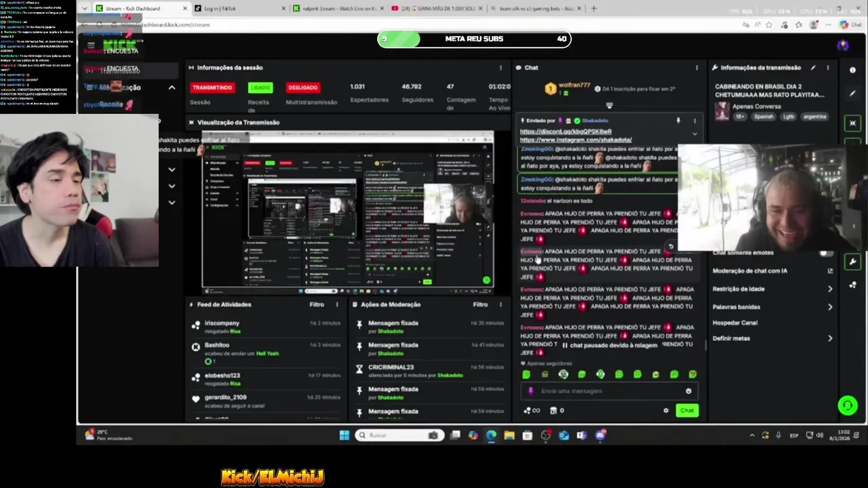The width and height of the screenshot is (868, 488).
Task: Click the META REU SUBS progress bar
Action: 474,39
